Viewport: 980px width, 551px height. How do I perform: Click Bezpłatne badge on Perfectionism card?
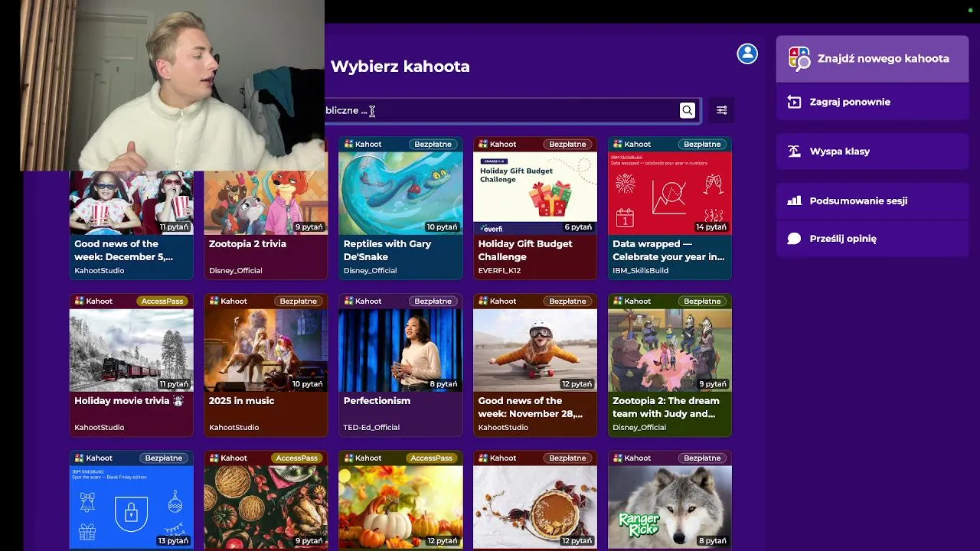click(433, 301)
